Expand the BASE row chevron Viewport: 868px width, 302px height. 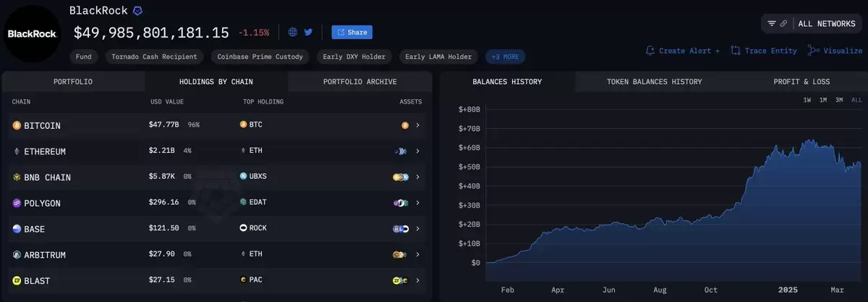point(418,229)
